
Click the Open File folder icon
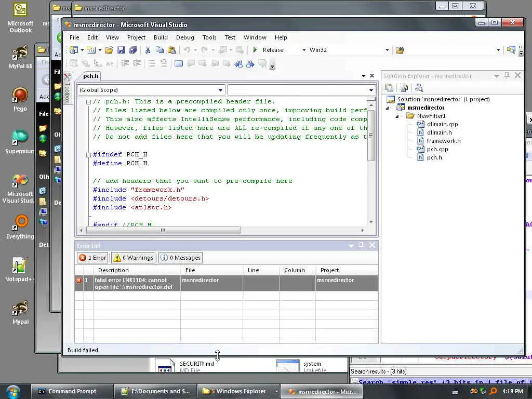click(x=109, y=50)
